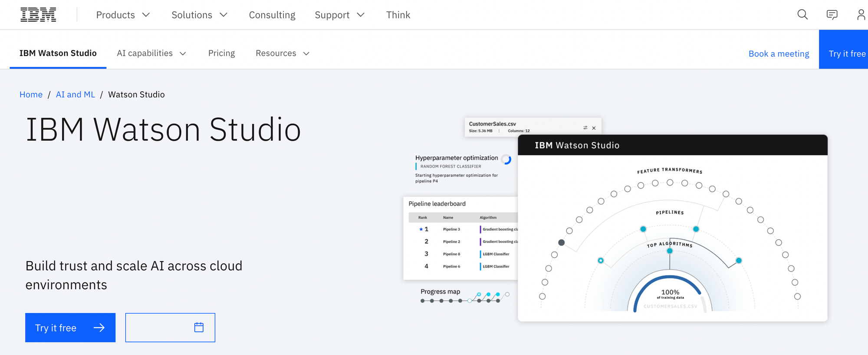Click the star icon beside rank 1

pyautogui.click(x=421, y=229)
